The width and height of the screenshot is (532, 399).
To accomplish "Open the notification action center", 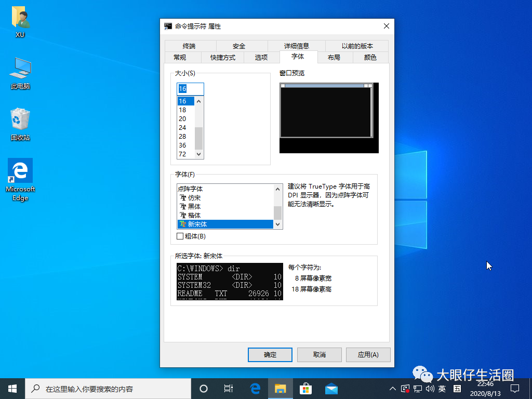I will point(515,389).
